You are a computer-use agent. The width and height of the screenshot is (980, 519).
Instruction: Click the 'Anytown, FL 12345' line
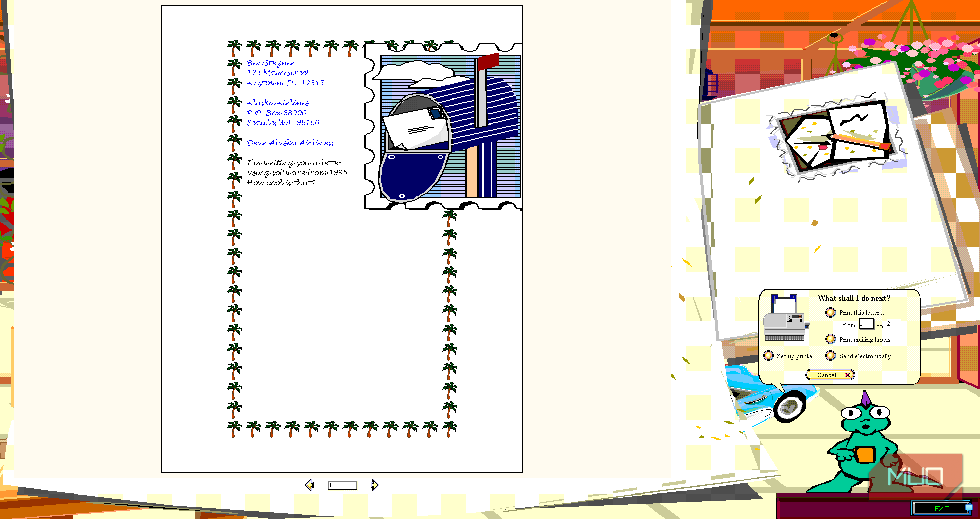pyautogui.click(x=285, y=83)
